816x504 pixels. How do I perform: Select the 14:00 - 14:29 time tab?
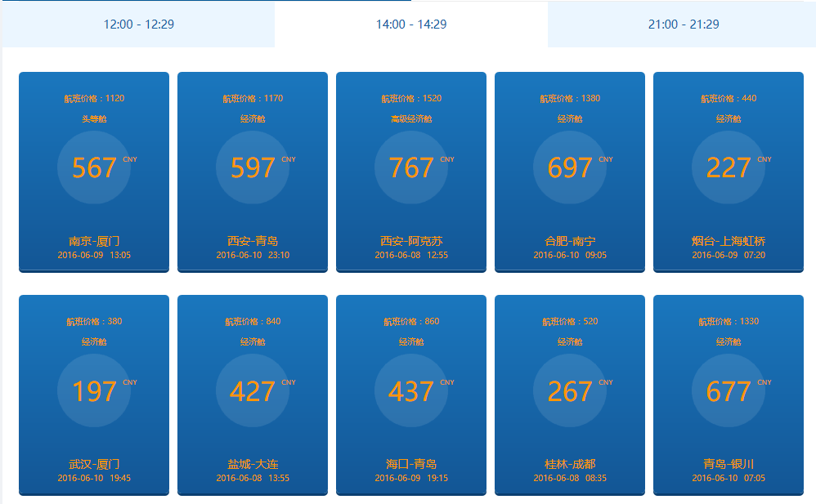coord(411,25)
